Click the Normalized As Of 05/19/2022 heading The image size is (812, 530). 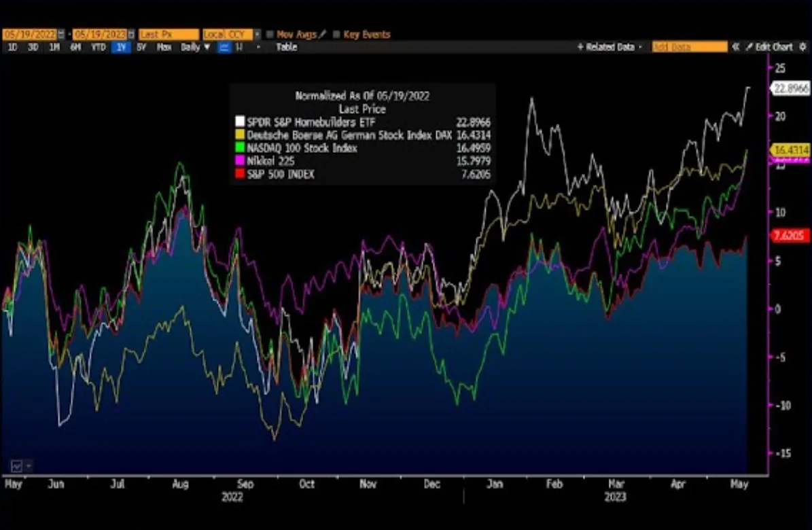click(x=362, y=96)
